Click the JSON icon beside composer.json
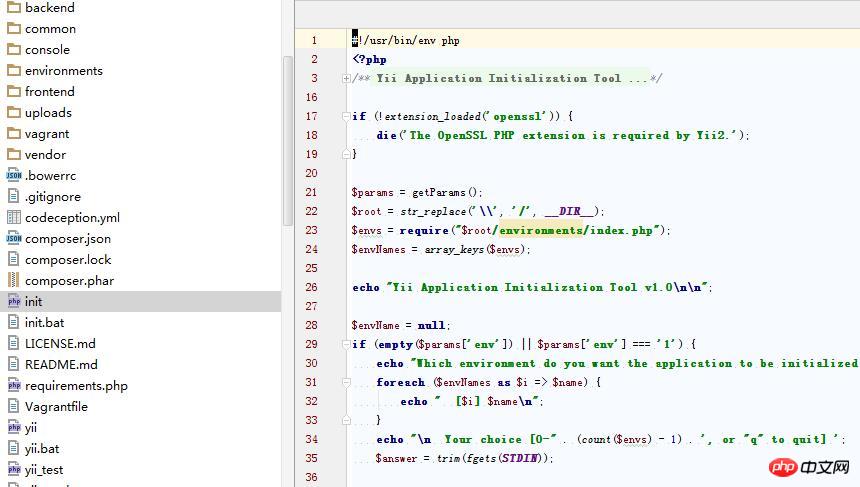The width and height of the screenshot is (860, 487). pos(14,238)
